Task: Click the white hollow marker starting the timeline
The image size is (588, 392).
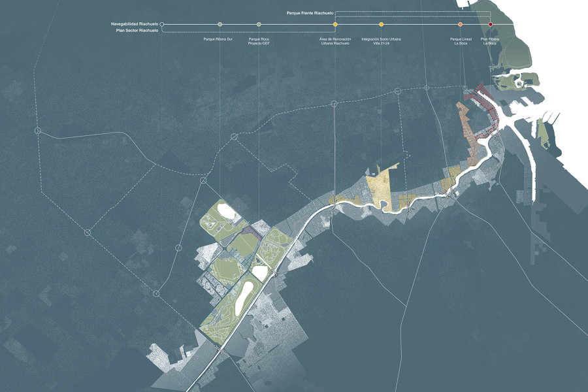Action: (162, 24)
